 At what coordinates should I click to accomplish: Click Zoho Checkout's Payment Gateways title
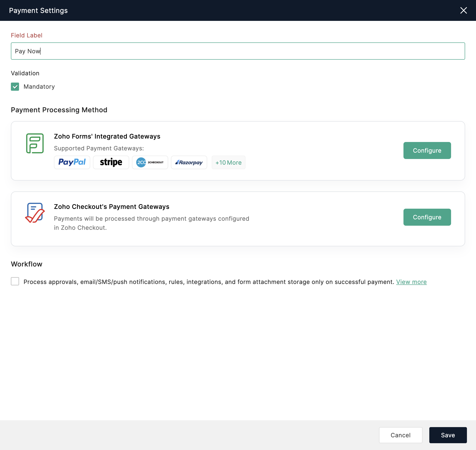click(x=112, y=207)
